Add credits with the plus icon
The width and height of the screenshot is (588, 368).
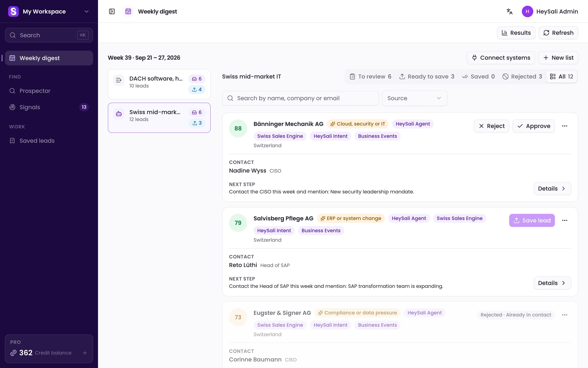click(x=85, y=353)
